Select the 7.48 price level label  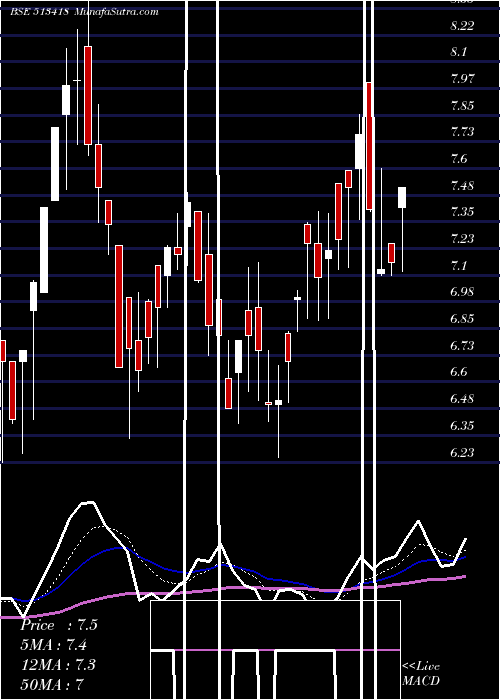(462, 185)
